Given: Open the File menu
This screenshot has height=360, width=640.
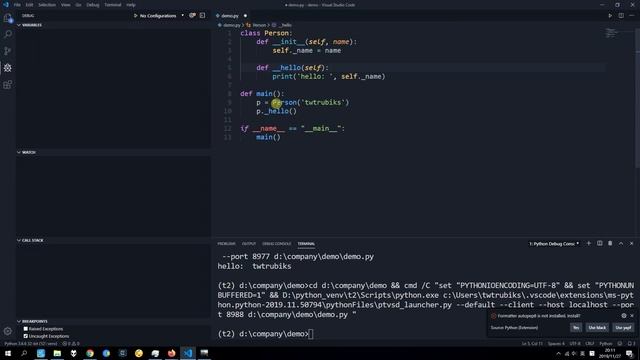Looking at the screenshot, I should tap(17, 5).
